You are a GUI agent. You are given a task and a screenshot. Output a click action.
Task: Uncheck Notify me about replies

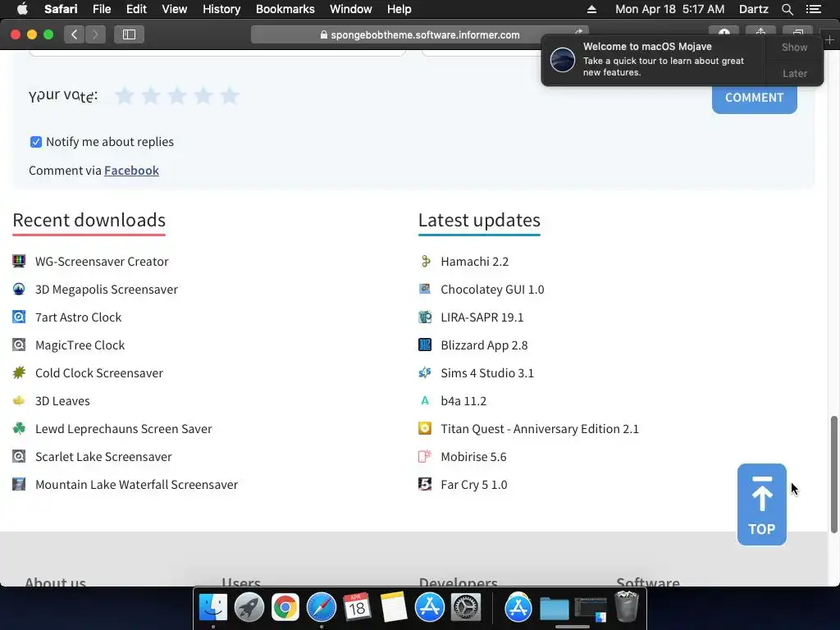36,141
